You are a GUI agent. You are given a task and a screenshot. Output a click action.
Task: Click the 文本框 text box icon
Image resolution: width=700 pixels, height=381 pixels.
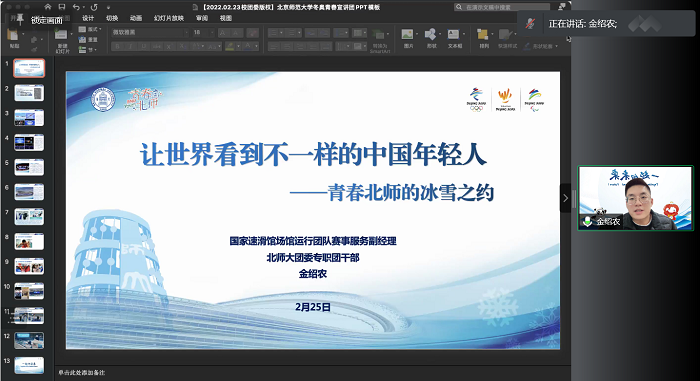point(454,38)
